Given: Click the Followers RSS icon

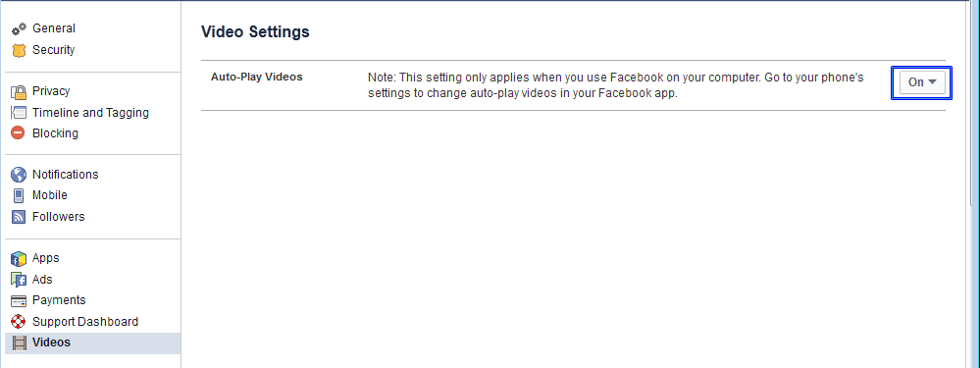Looking at the screenshot, I should tap(19, 217).
